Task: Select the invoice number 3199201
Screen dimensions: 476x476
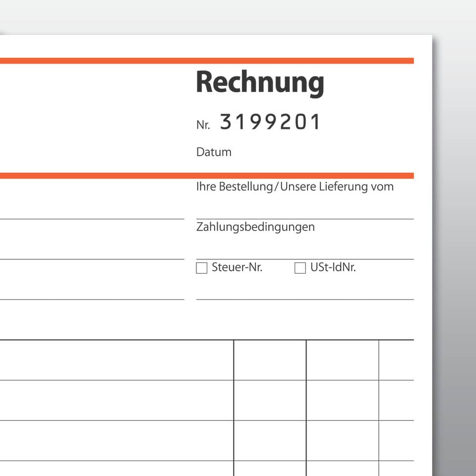Action: (x=270, y=122)
